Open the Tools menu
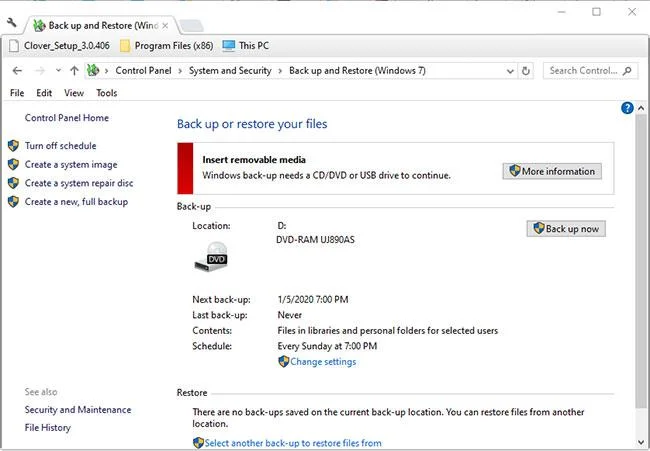The width and height of the screenshot is (650, 451). [x=107, y=93]
